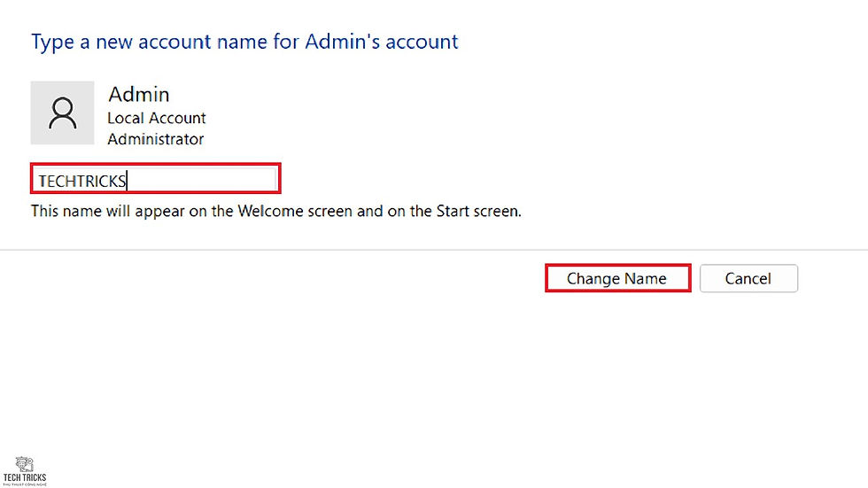Select the TECHTRICKS text in name box
Screen dimensions: 868x488
coord(81,181)
